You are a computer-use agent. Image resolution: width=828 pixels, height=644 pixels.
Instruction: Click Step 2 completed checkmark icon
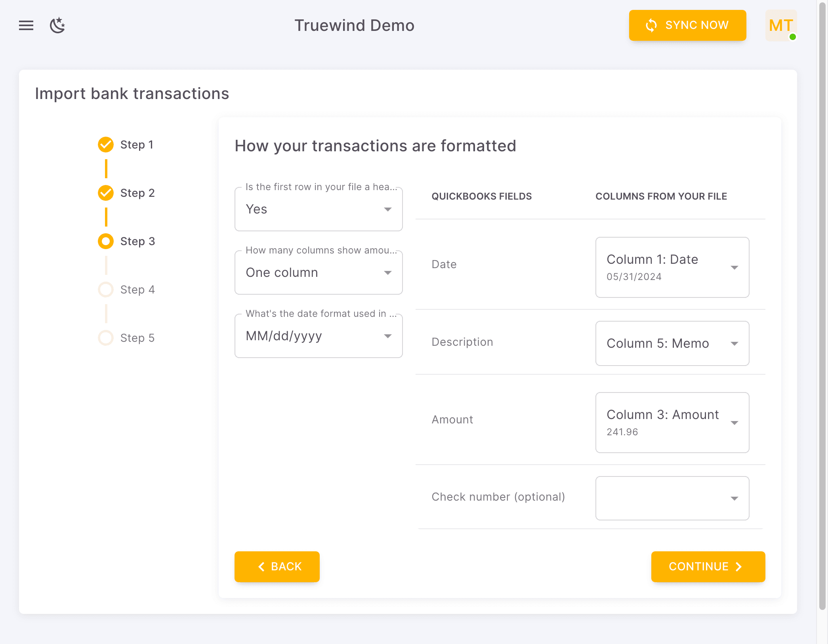[106, 193]
